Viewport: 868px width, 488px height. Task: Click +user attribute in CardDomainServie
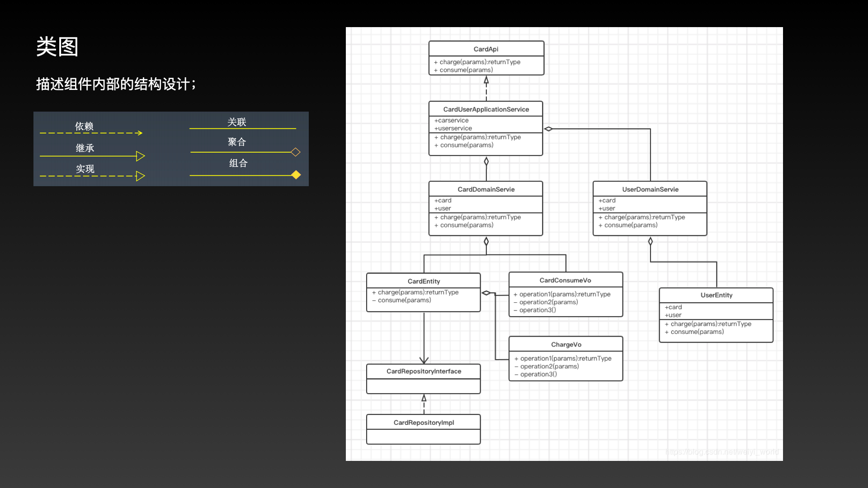[x=443, y=208]
